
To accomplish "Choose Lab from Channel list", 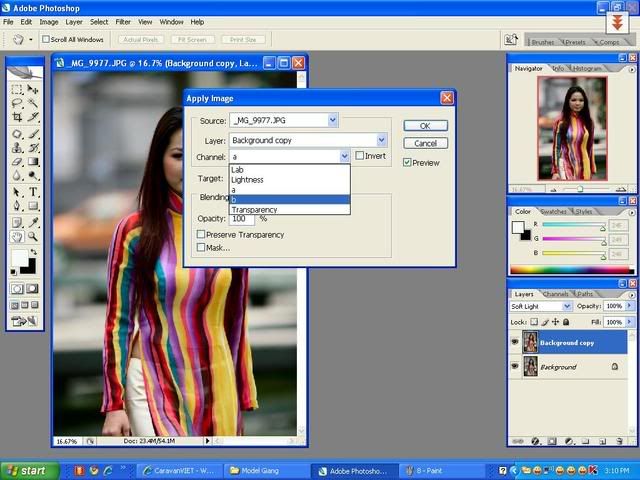I will point(289,170).
